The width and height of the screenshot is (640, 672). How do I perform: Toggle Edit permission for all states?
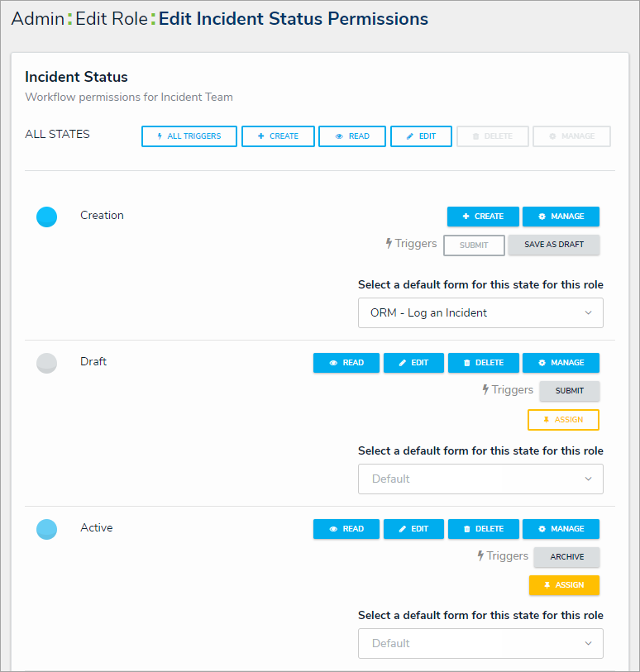[421, 136]
